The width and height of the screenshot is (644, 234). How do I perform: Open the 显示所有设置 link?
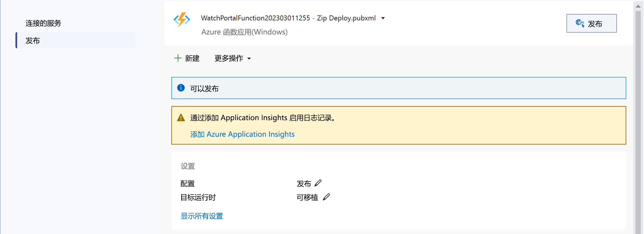pyautogui.click(x=202, y=216)
